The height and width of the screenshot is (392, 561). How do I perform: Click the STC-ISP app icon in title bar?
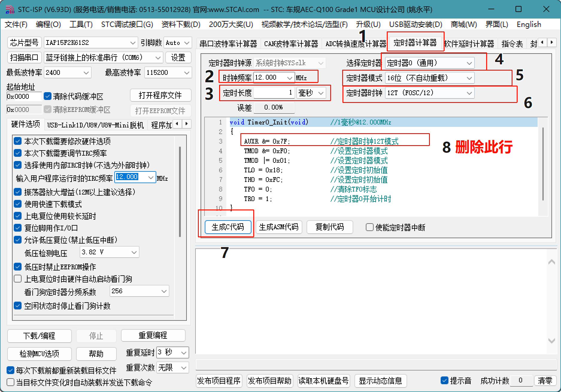click(x=10, y=10)
